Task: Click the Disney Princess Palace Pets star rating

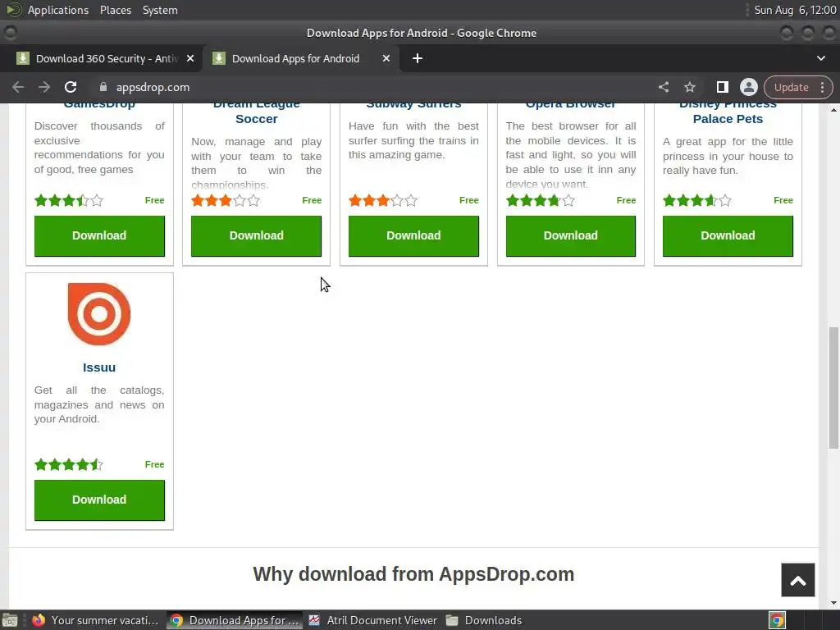Action: pyautogui.click(x=697, y=200)
